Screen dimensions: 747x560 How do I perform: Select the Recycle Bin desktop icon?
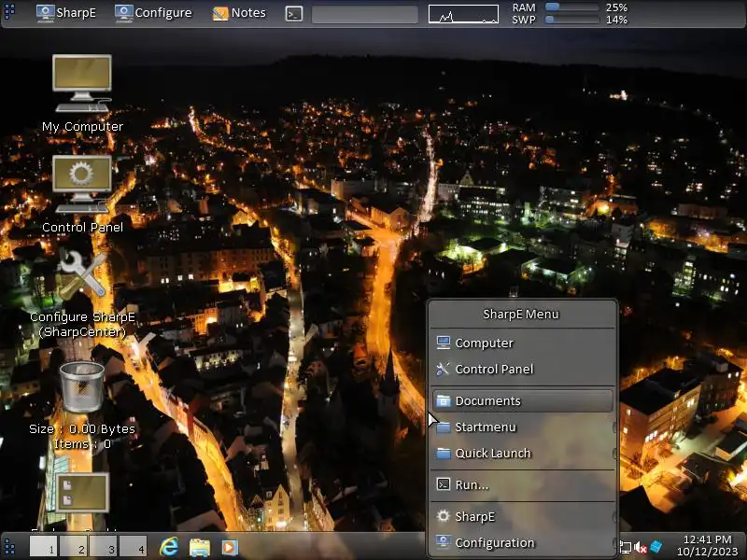[82, 386]
